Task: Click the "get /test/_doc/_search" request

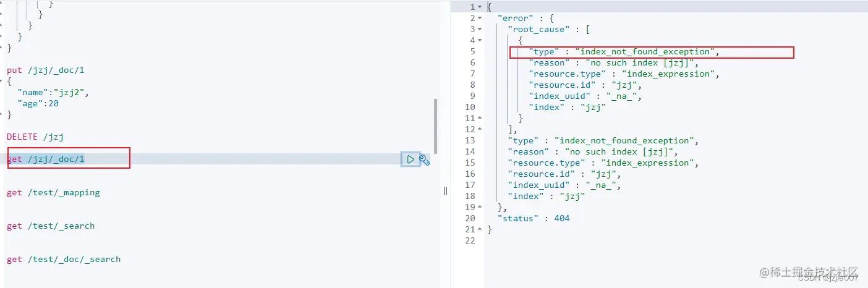Action: point(64,260)
